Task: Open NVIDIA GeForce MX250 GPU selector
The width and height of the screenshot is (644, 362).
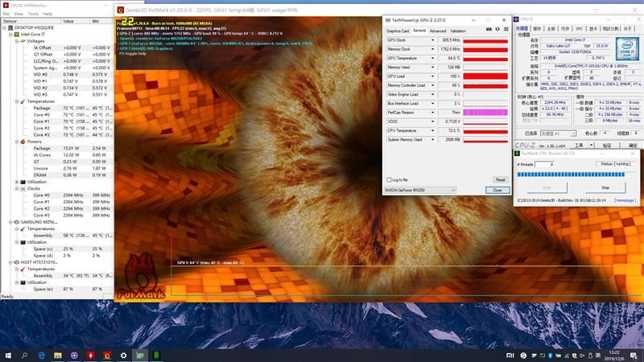Action: pos(419,190)
